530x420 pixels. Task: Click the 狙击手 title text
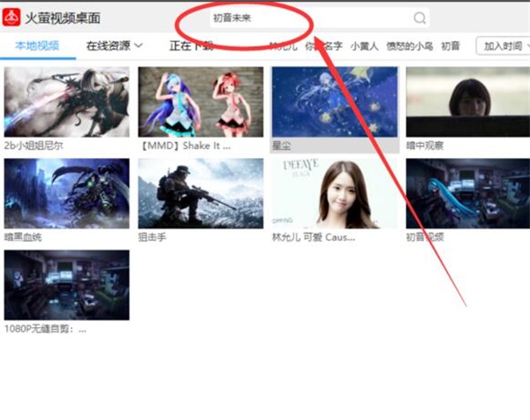(x=152, y=237)
